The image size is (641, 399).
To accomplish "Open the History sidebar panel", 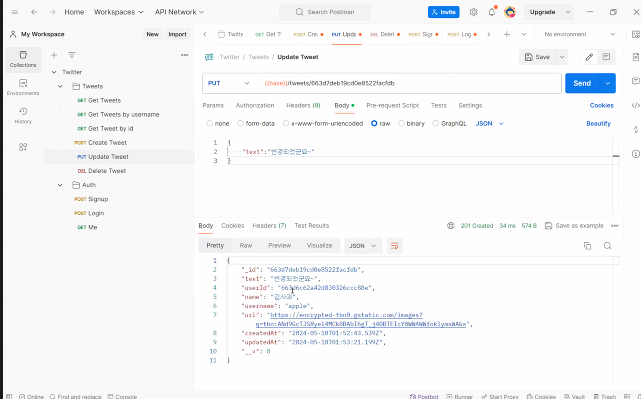I will (x=23, y=115).
